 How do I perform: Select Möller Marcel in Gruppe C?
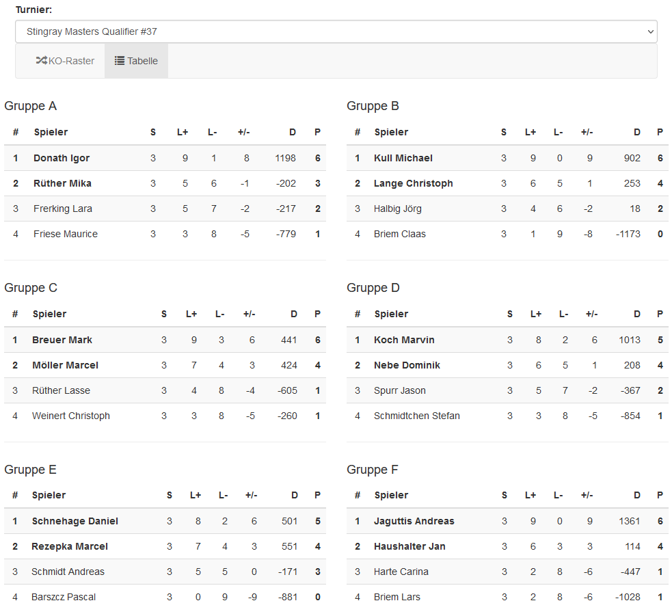(65, 365)
